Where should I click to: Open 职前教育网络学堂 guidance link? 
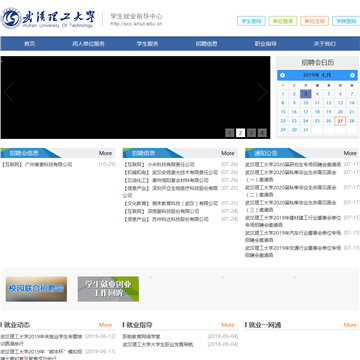pyautogui.click(x=141, y=337)
